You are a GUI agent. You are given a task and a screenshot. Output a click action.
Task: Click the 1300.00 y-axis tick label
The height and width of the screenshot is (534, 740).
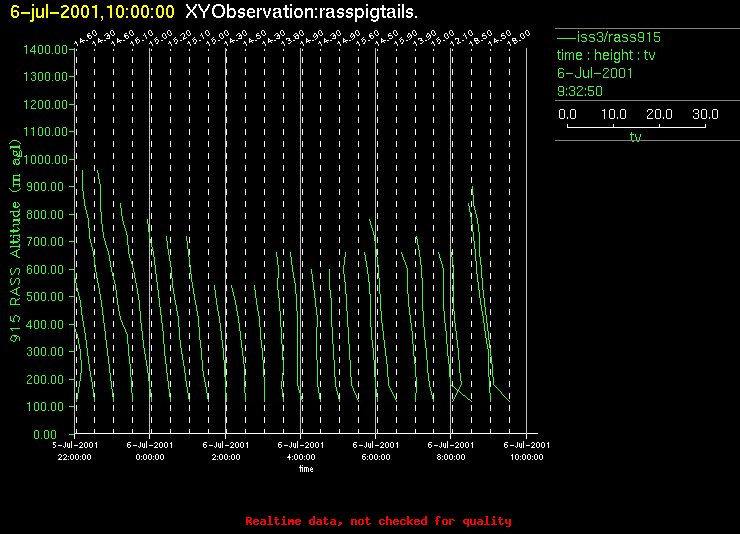45,76
